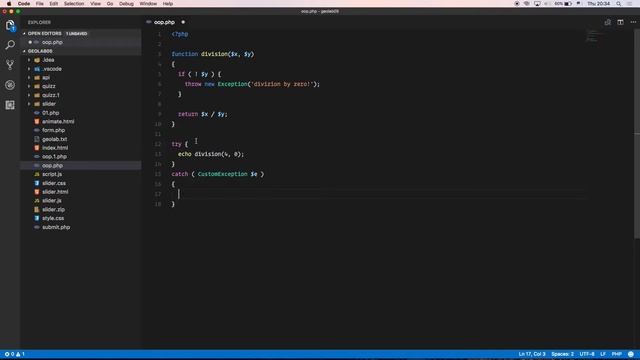This screenshot has width=640, height=360.
Task: Expand the .vscode folder
Action: pos(52,69)
